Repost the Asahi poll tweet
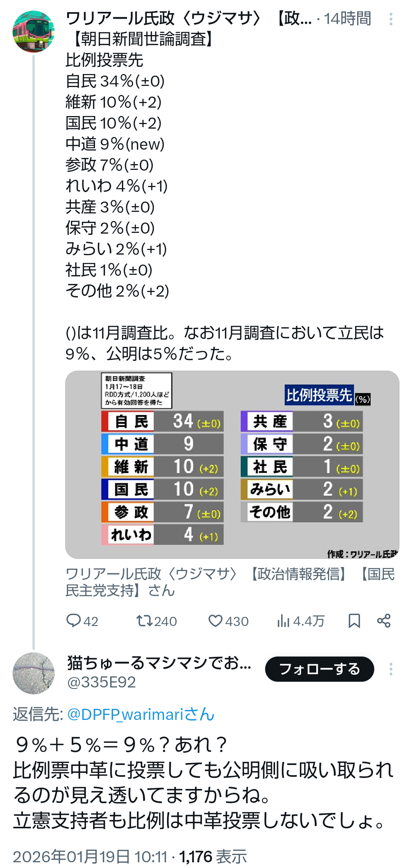Screen dimensions: 412x868 [x=145, y=621]
